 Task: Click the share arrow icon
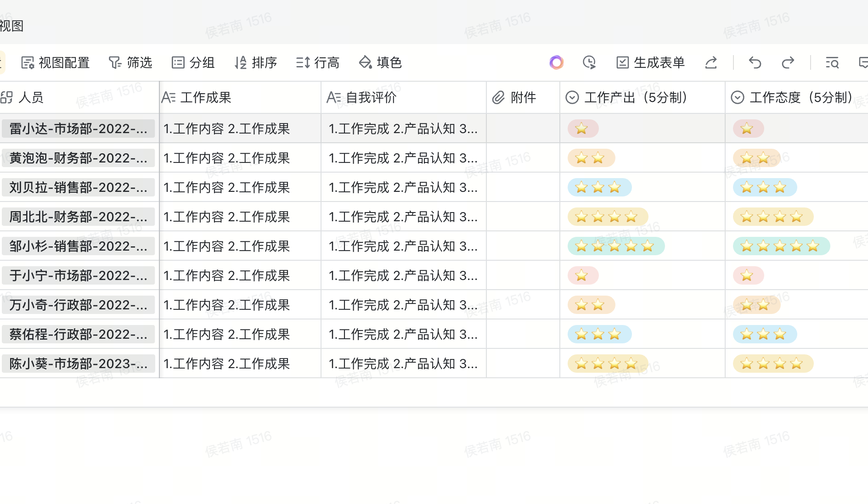point(711,62)
